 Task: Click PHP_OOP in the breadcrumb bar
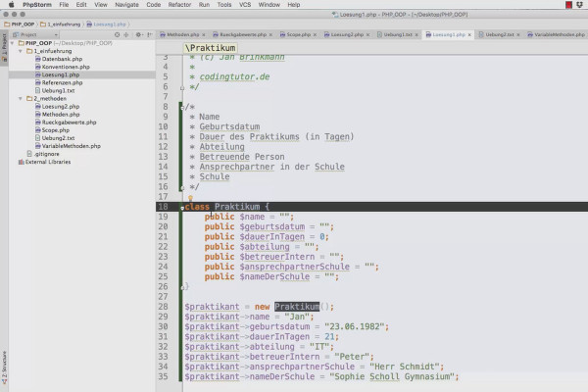pos(20,24)
